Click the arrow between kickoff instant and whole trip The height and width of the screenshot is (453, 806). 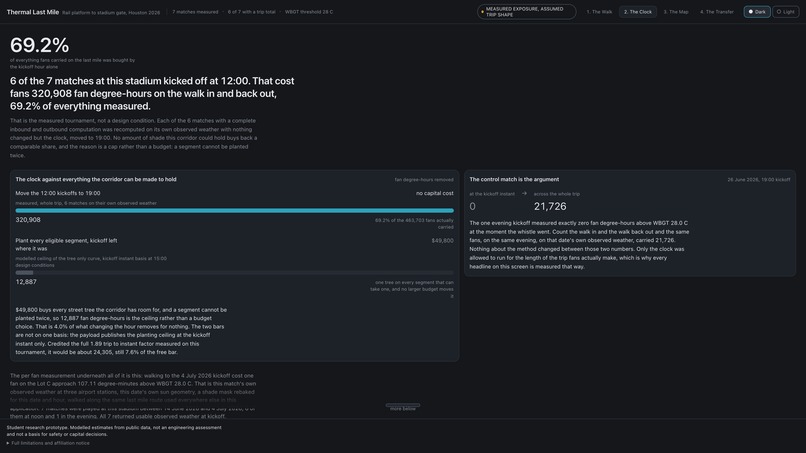(x=524, y=194)
